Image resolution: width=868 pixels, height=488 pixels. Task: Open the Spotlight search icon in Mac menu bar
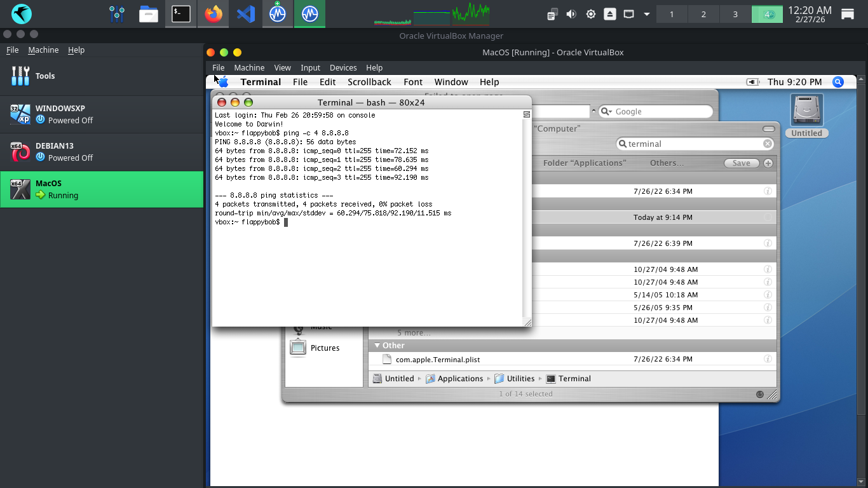click(x=838, y=82)
